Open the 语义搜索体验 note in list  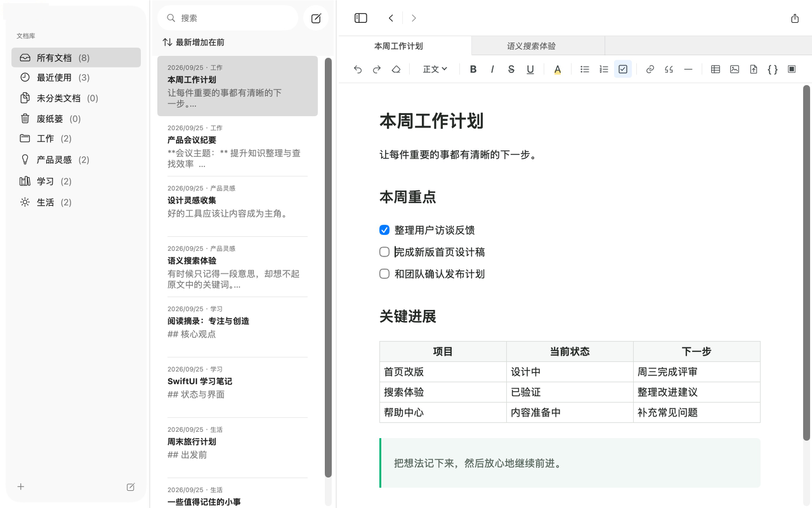237,267
